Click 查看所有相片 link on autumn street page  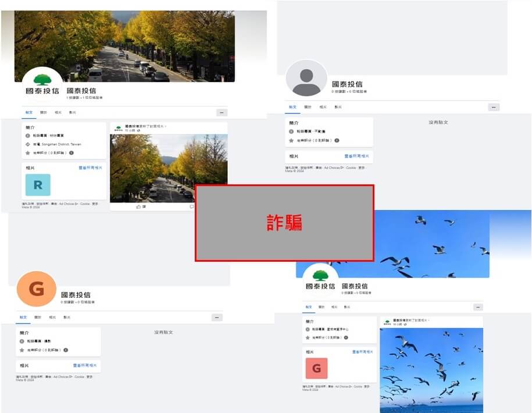(x=90, y=168)
